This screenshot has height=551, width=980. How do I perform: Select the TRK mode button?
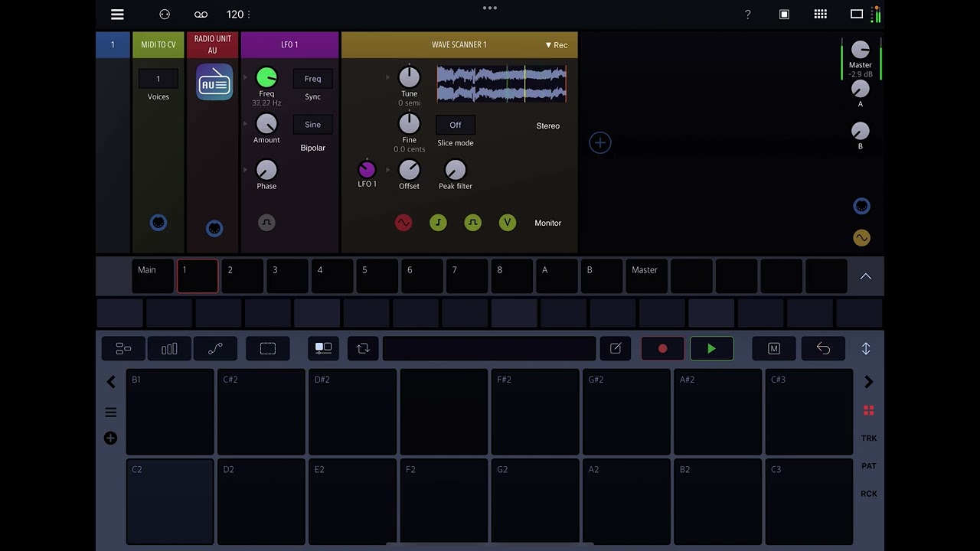[x=868, y=439]
